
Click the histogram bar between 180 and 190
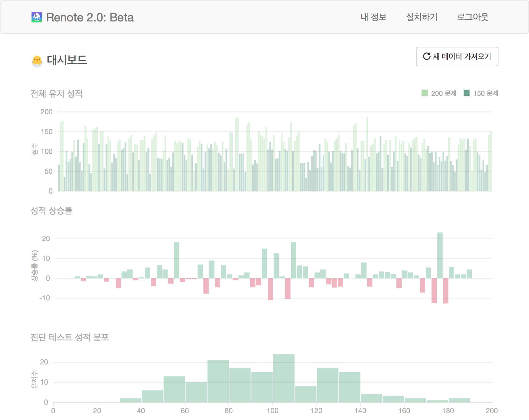[459, 400]
